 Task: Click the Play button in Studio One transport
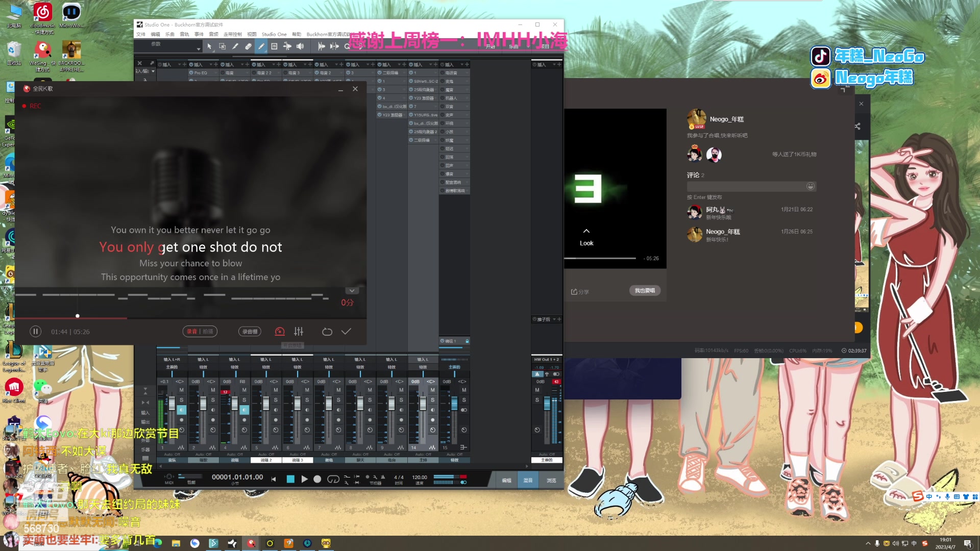[x=304, y=479]
